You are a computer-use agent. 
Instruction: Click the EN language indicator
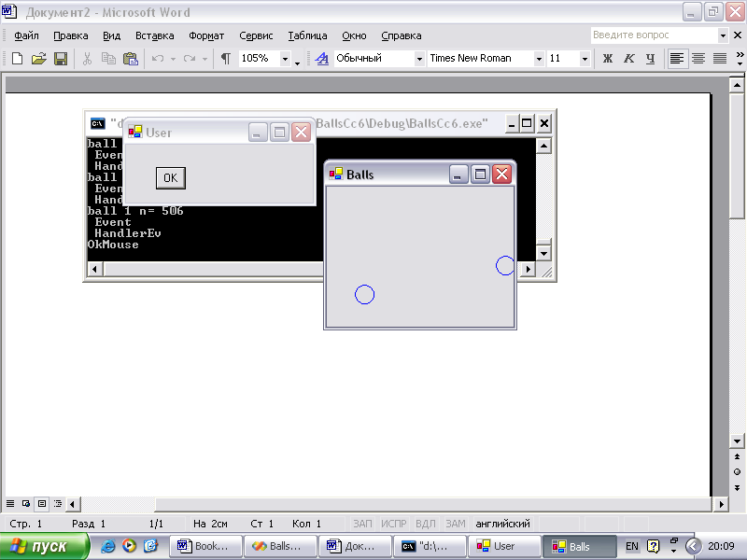[632, 546]
